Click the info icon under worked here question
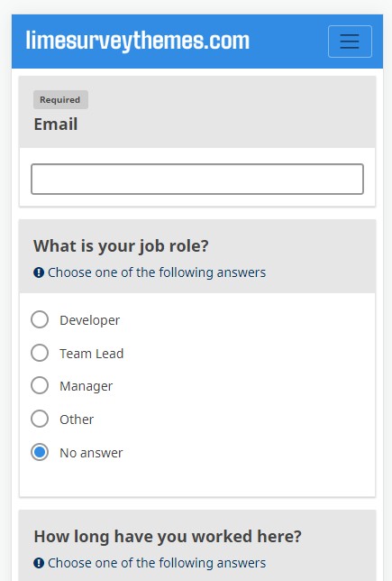Screen dimensions: 392x581 tap(39, 563)
